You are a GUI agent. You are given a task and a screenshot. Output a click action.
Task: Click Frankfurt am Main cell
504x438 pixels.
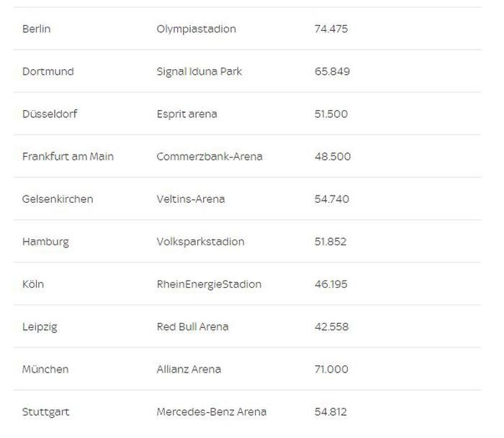pos(68,156)
